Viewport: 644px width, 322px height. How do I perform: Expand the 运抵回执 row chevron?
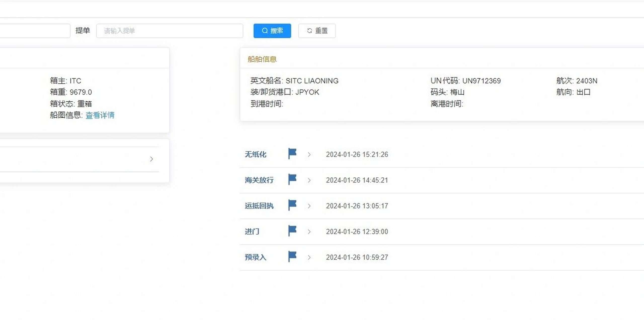pyautogui.click(x=309, y=206)
